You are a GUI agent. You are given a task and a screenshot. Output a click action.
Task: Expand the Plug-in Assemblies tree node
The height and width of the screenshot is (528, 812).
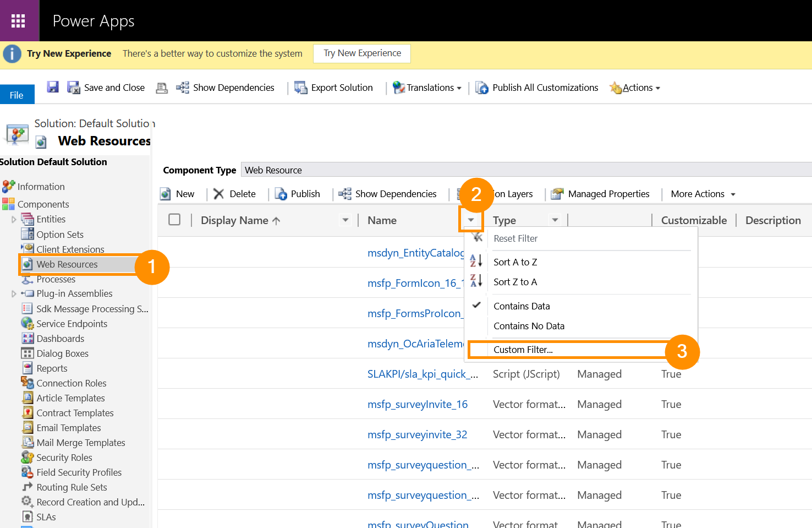14,293
